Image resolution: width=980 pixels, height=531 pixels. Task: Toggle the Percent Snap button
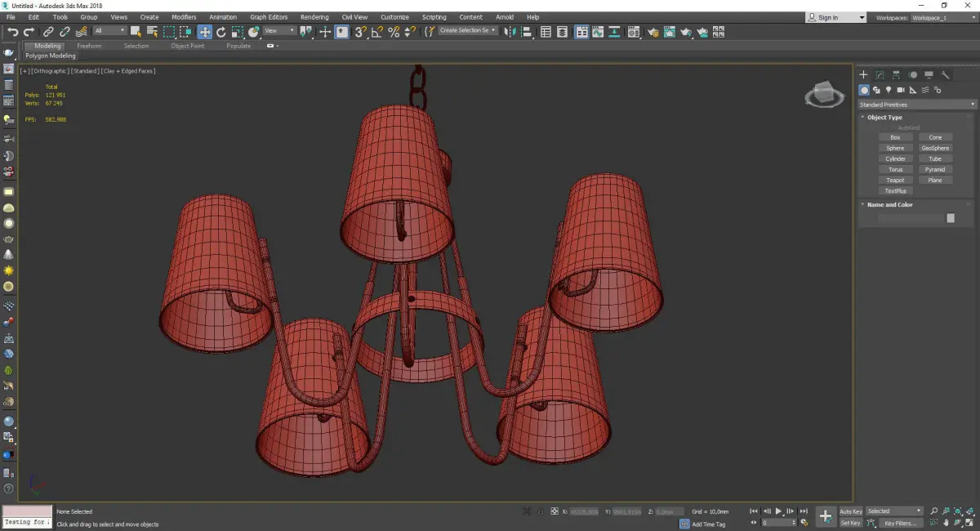coord(394,32)
